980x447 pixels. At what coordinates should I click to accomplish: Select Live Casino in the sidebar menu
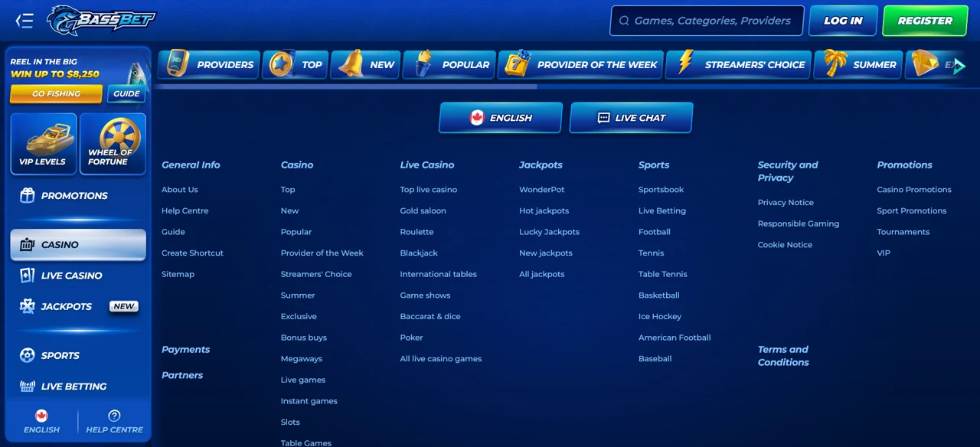(x=78, y=276)
